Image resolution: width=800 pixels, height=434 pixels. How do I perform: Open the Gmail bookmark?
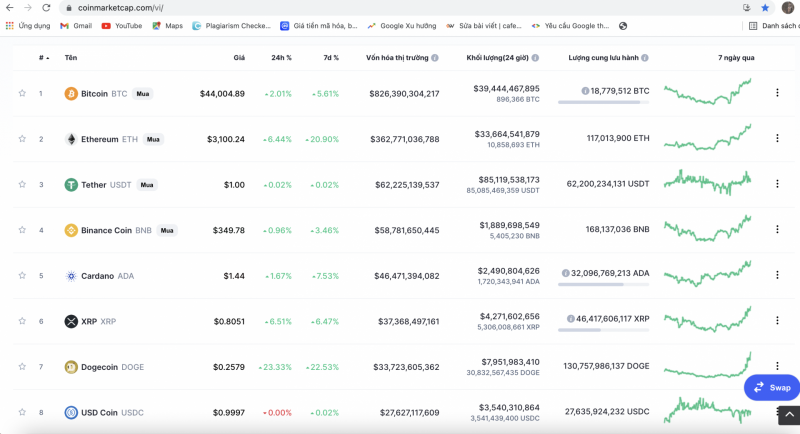[x=76, y=25]
